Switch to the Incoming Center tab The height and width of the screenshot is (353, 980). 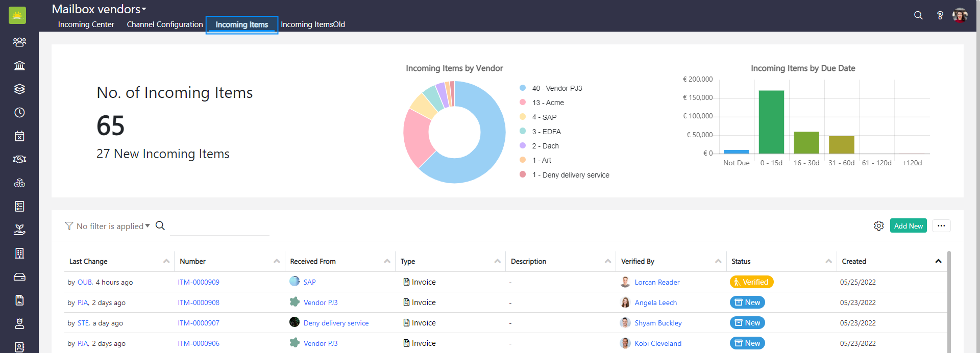86,24
